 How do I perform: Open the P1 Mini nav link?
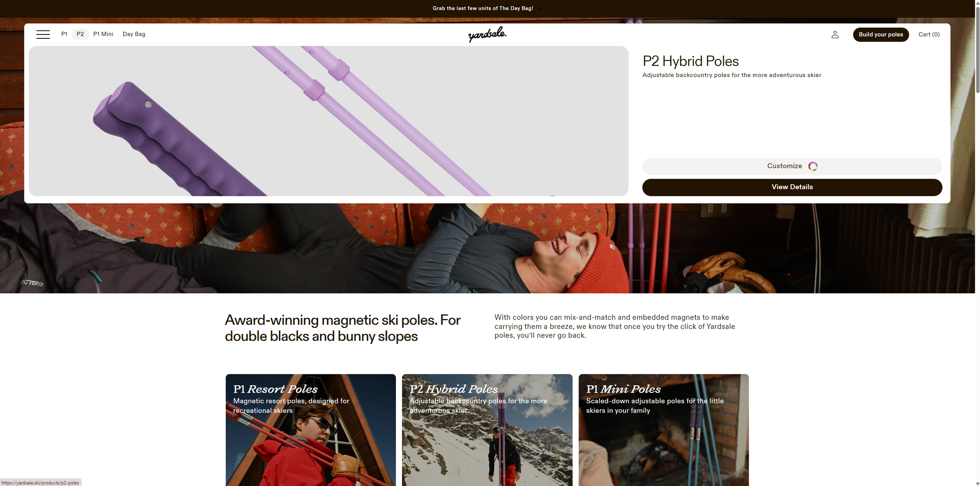[x=103, y=34]
